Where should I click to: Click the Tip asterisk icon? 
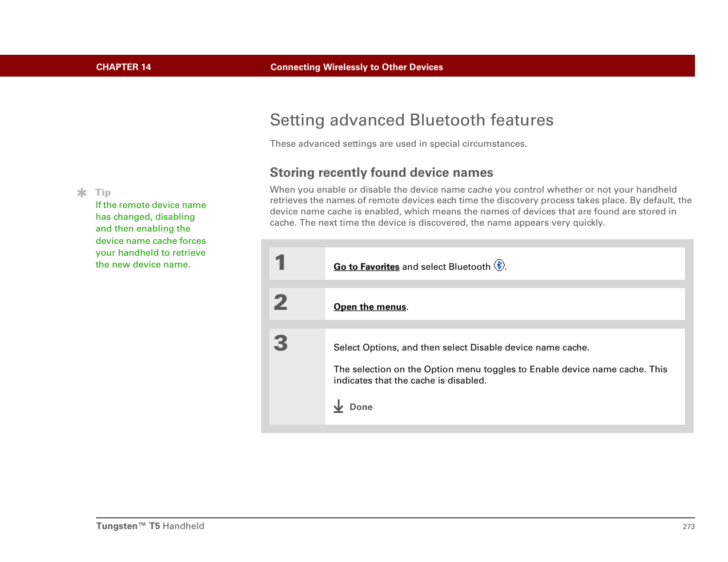pos(82,193)
